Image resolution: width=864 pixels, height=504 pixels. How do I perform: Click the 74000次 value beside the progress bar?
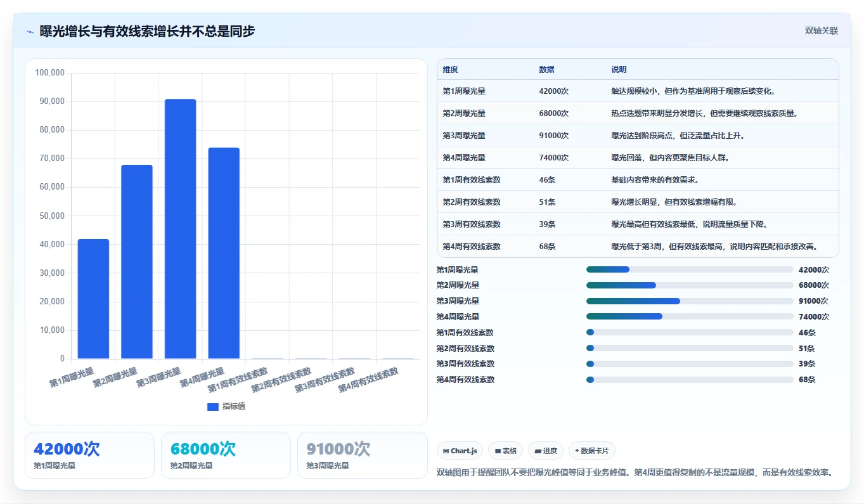(x=813, y=317)
